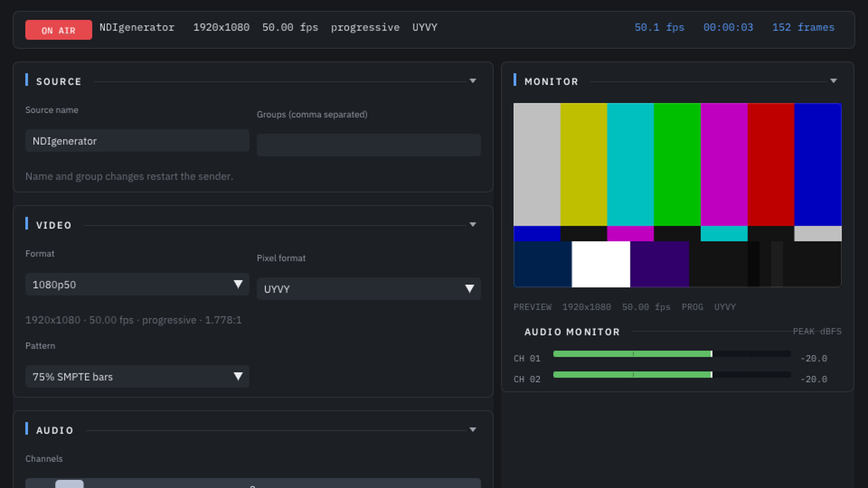Collapse the Video panel
The height and width of the screenshot is (488, 868).
point(473,225)
